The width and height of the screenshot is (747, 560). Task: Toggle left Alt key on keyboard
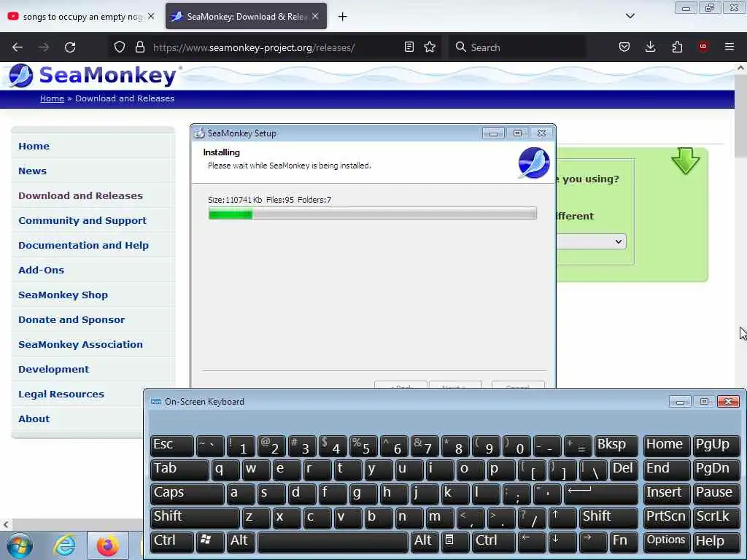pyautogui.click(x=241, y=542)
